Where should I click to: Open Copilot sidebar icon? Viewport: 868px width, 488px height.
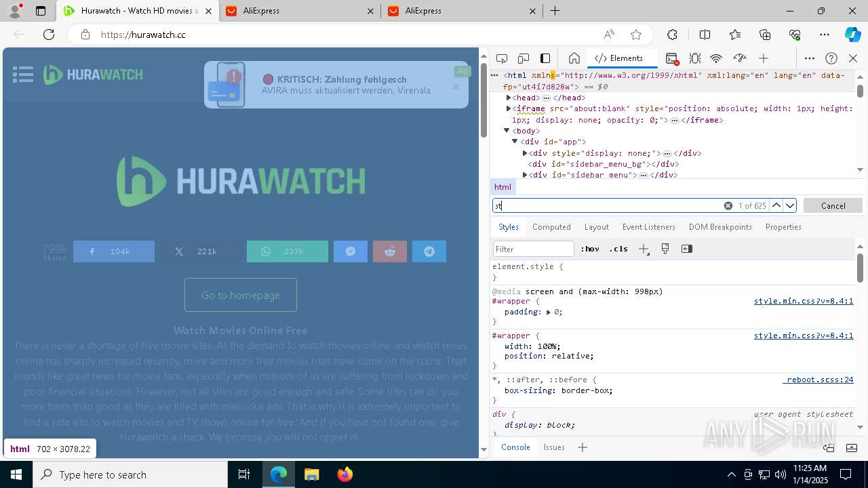click(x=852, y=35)
